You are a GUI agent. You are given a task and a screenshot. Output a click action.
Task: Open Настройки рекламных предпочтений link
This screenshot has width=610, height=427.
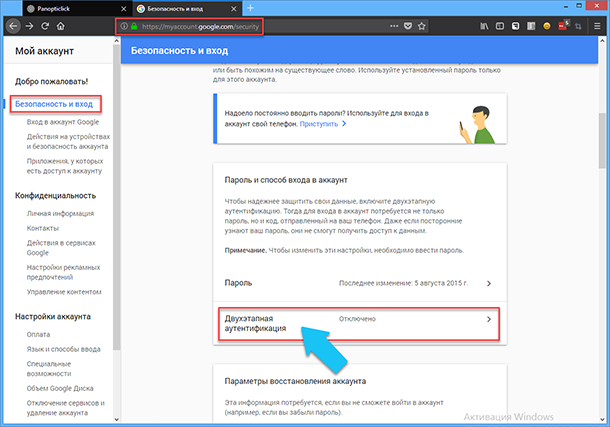click(63, 272)
